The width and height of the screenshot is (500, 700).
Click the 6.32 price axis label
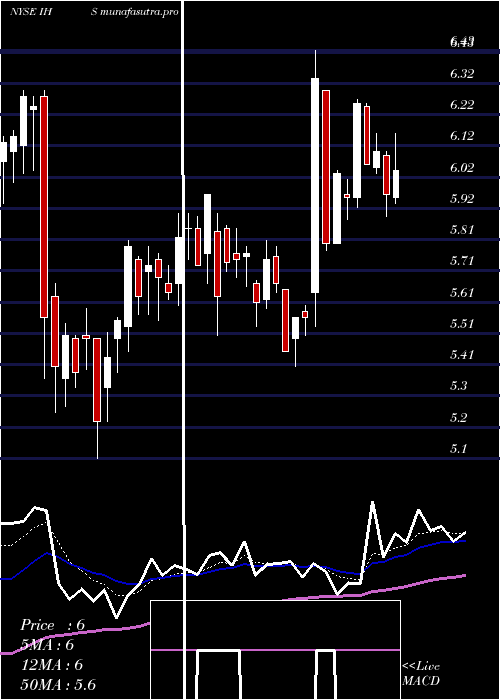click(462, 74)
